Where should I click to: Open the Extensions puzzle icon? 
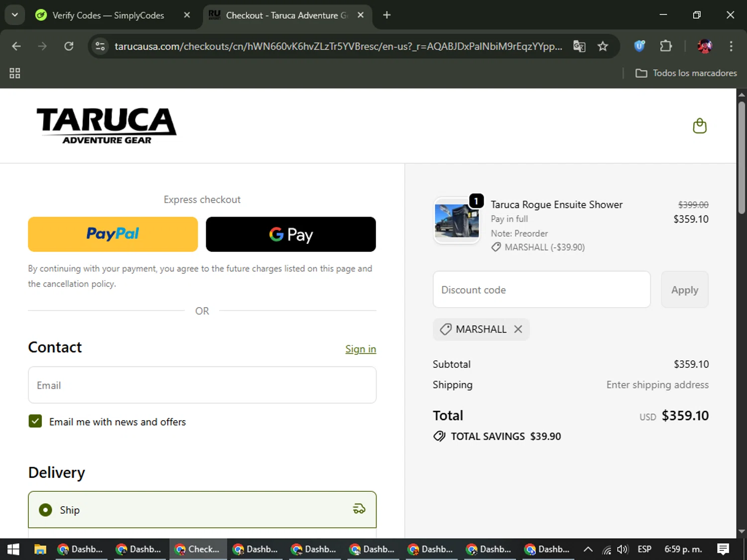666,46
